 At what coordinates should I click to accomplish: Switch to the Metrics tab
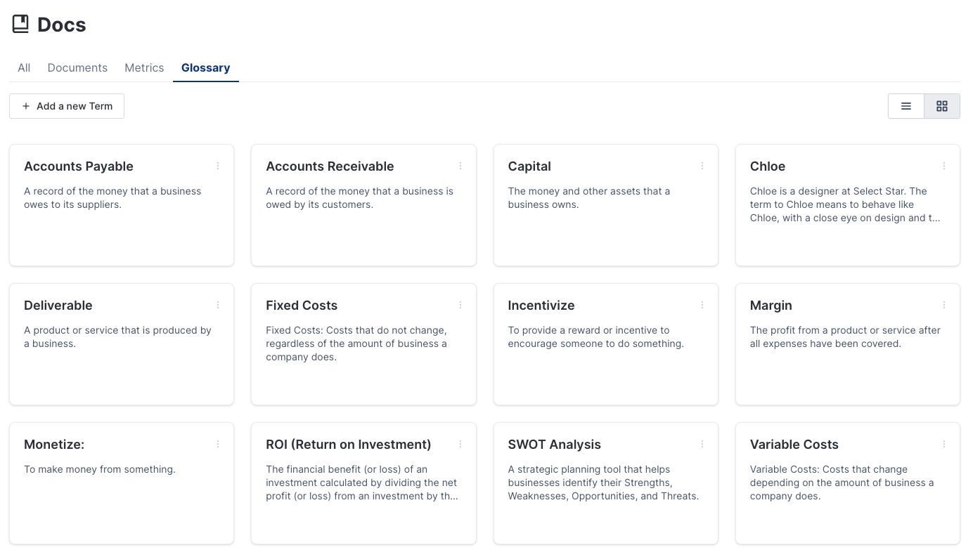click(x=144, y=68)
